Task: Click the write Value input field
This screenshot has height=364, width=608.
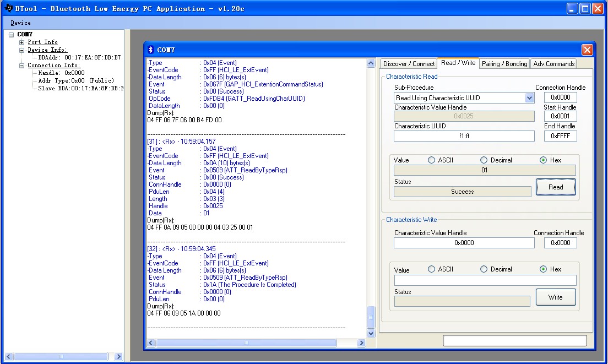Action: coord(485,280)
